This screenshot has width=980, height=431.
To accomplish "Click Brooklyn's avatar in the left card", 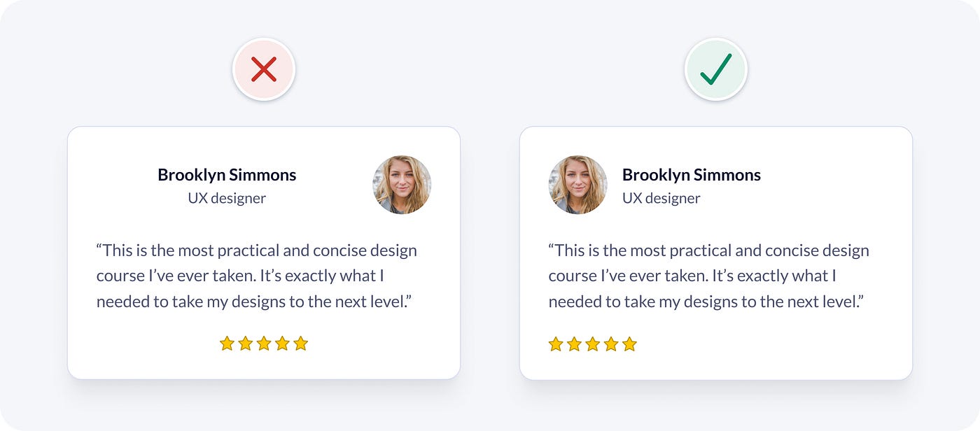I will [402, 185].
